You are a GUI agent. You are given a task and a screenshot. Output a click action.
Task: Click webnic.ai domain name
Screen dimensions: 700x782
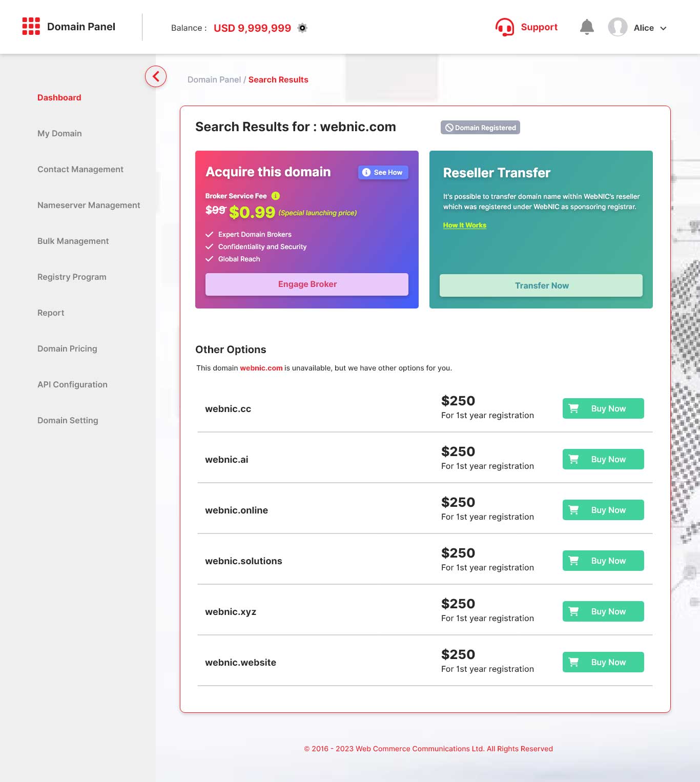click(x=227, y=460)
